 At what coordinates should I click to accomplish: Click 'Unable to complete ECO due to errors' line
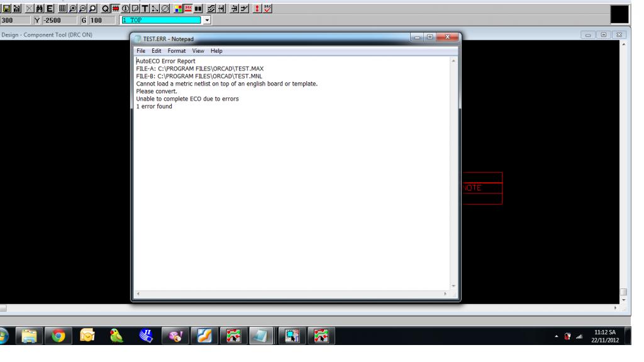click(187, 99)
